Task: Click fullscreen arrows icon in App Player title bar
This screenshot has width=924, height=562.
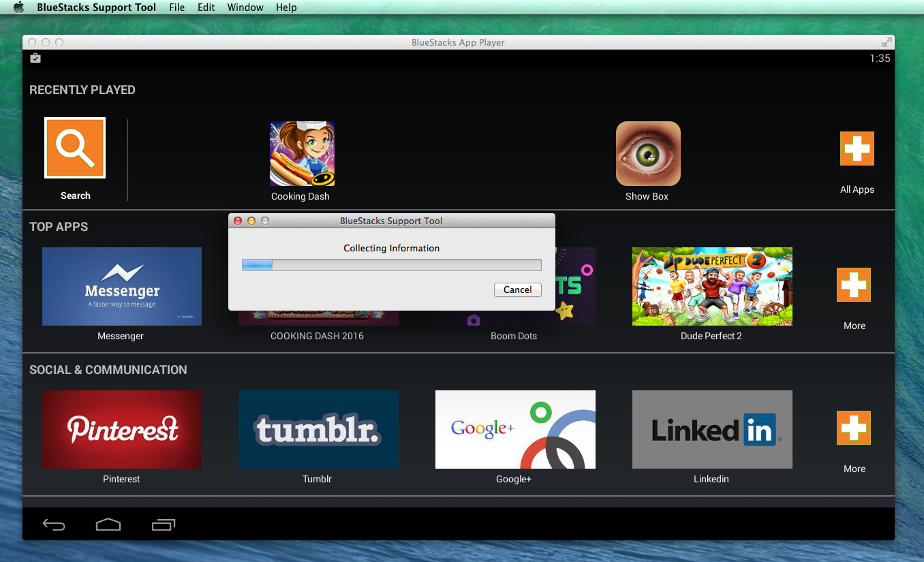Action: (x=887, y=42)
